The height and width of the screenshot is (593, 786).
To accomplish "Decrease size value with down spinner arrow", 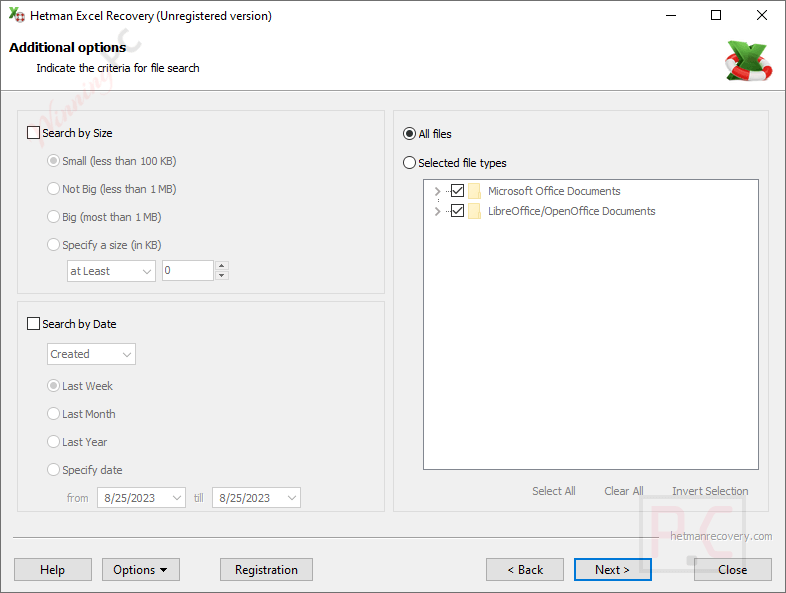I will [222, 276].
